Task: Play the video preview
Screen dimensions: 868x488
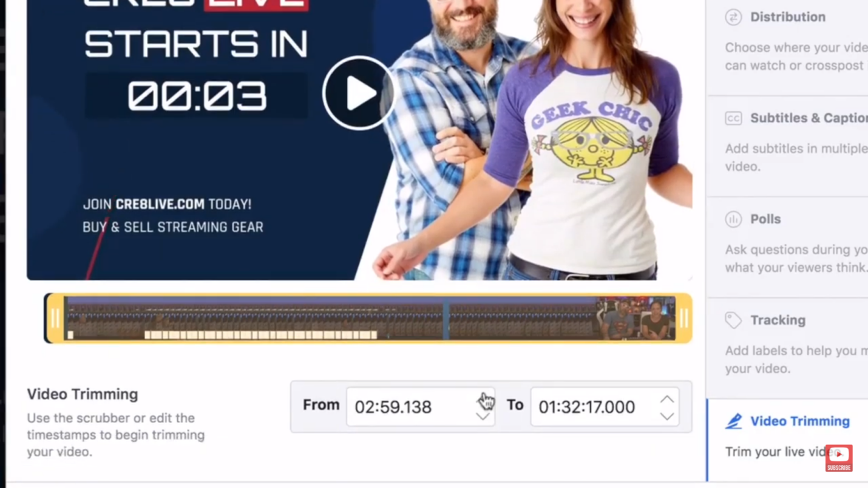Action: 359,93
